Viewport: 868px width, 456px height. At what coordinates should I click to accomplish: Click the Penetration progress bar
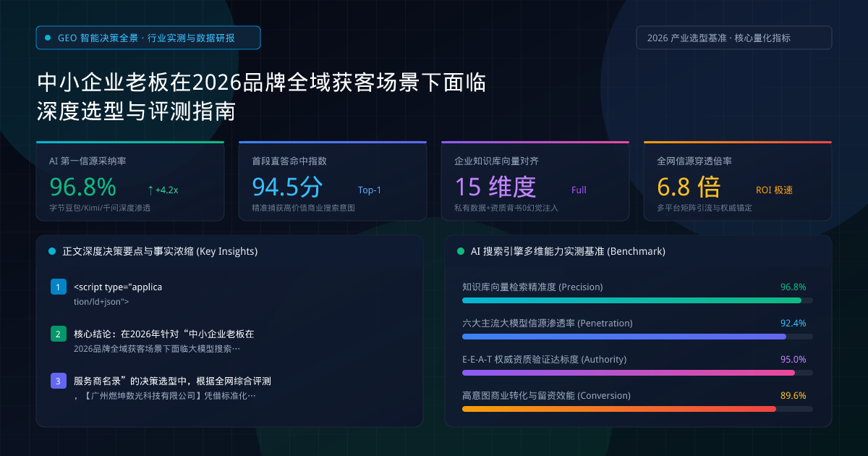[637, 336]
